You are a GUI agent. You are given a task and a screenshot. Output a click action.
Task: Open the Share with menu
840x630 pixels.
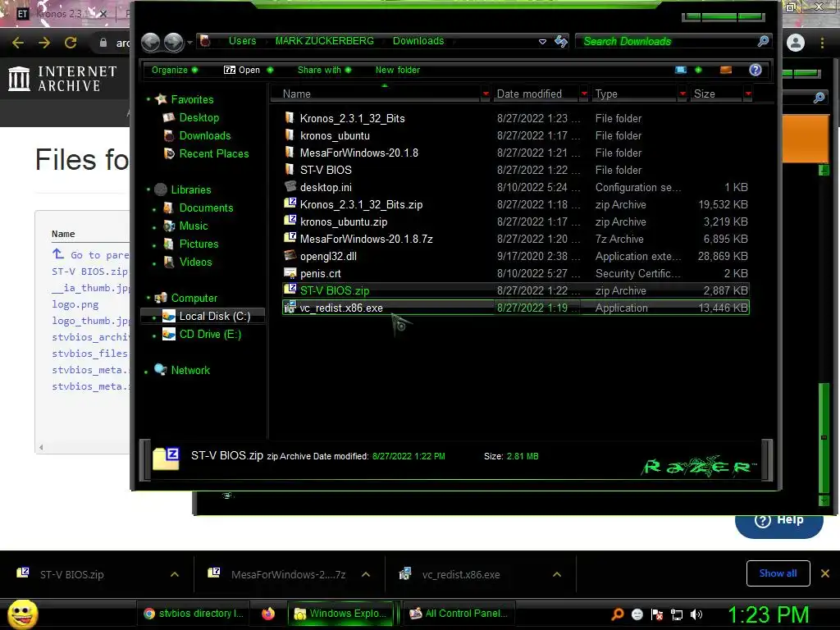(x=324, y=70)
